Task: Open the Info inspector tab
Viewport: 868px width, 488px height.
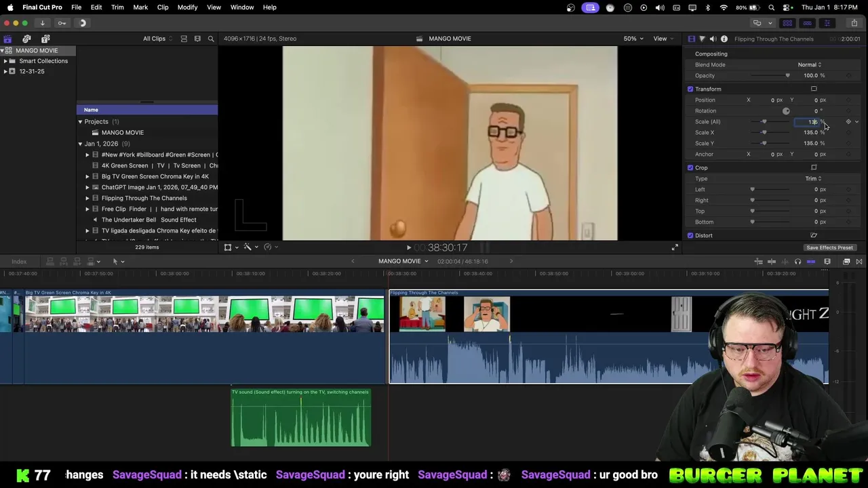Action: pos(724,39)
